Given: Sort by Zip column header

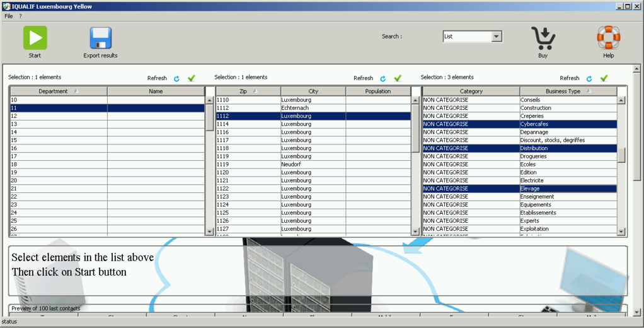Looking at the screenshot, I should [248, 91].
